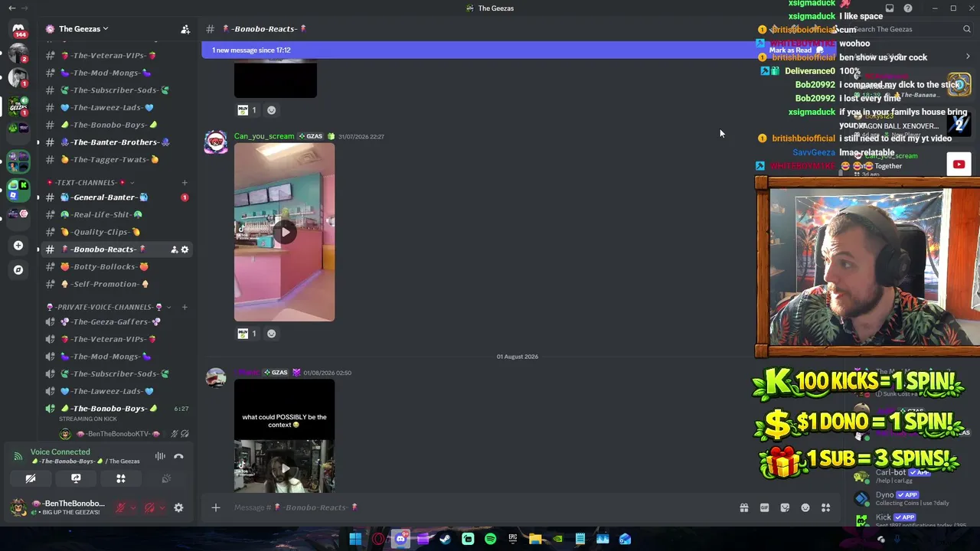Turn on camera in voice panel

[x=31, y=478]
